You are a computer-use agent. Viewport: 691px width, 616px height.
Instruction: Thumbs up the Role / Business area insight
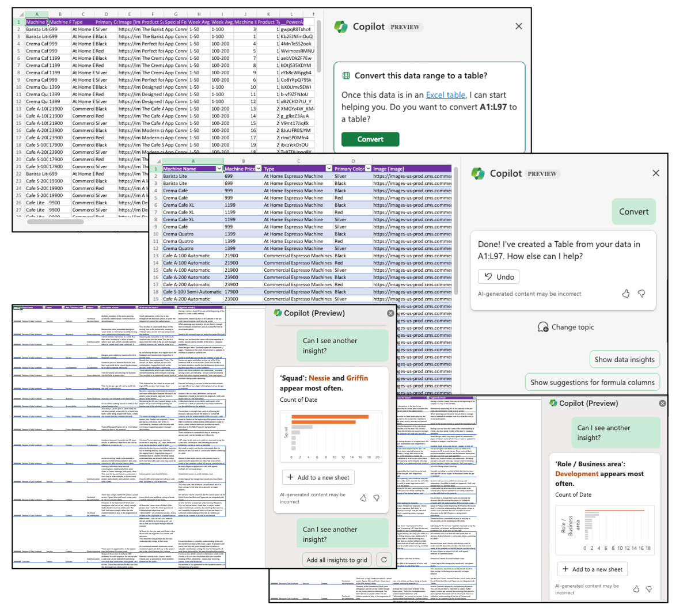coord(636,589)
